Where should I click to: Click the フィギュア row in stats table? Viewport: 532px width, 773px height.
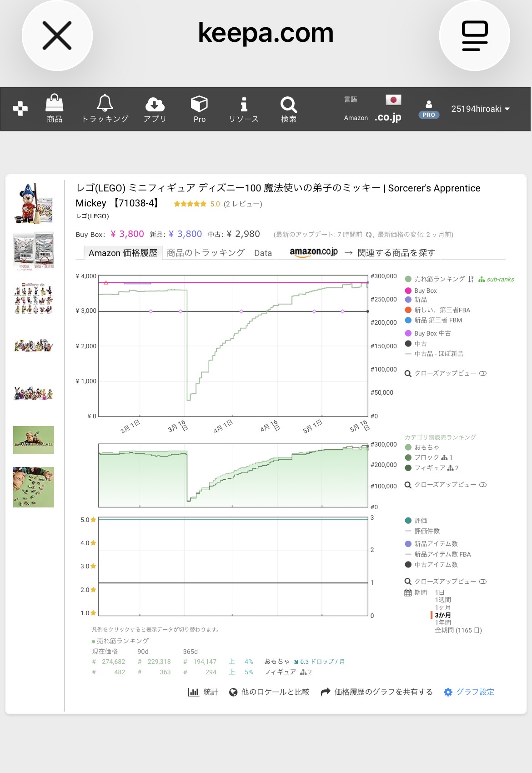280,672
